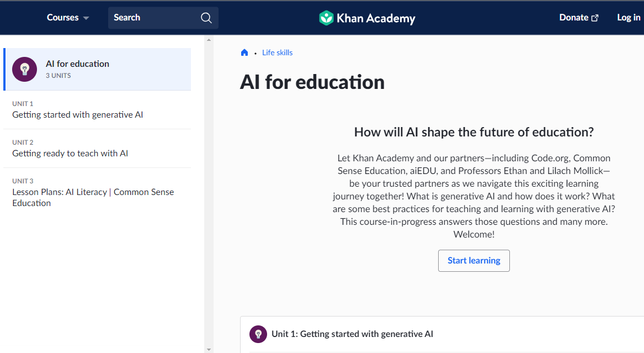644x353 pixels.
Task: Click into the Search input field
Action: point(163,18)
